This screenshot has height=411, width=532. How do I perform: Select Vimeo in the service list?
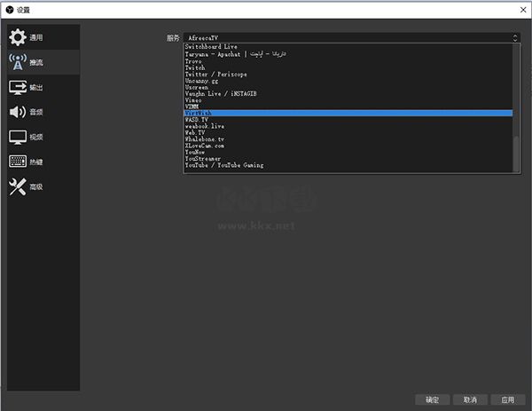tap(348, 100)
